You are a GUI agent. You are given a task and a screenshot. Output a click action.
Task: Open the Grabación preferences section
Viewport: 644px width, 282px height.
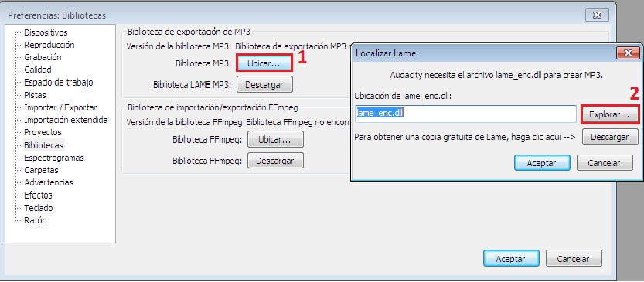click(x=43, y=57)
